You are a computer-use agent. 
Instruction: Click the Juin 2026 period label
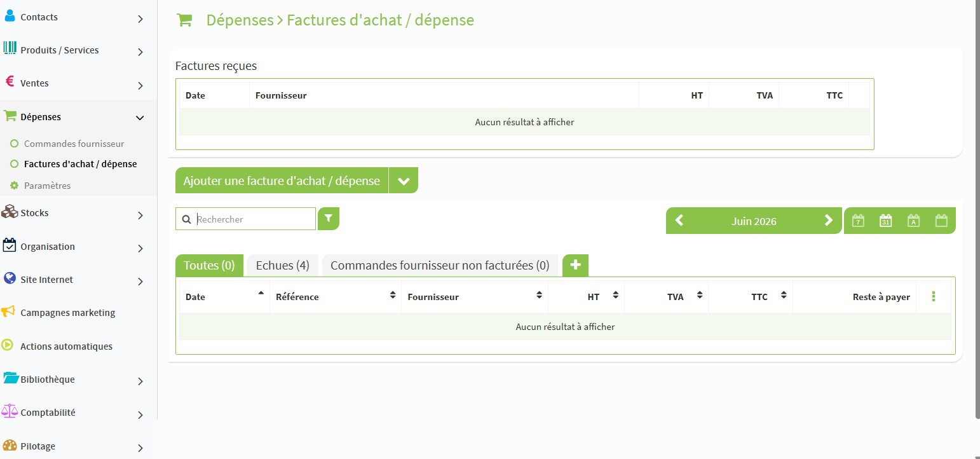754,221
